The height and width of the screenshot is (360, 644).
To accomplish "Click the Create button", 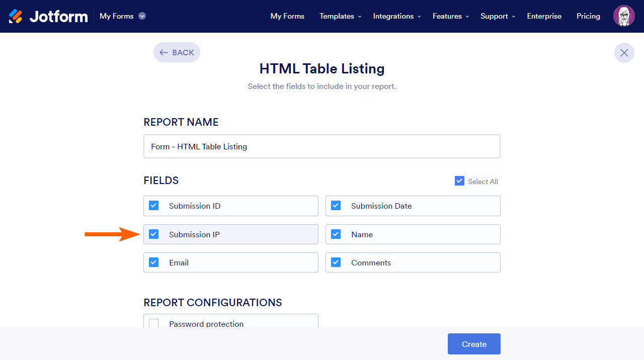I will click(474, 344).
